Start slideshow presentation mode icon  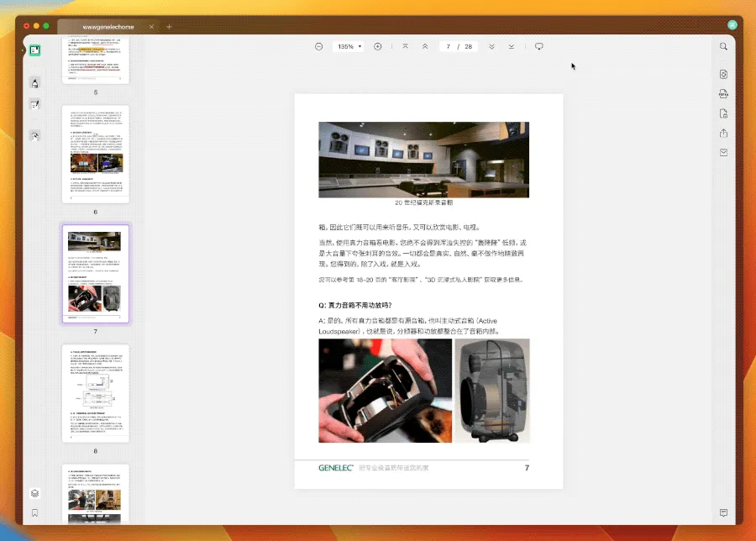click(539, 47)
